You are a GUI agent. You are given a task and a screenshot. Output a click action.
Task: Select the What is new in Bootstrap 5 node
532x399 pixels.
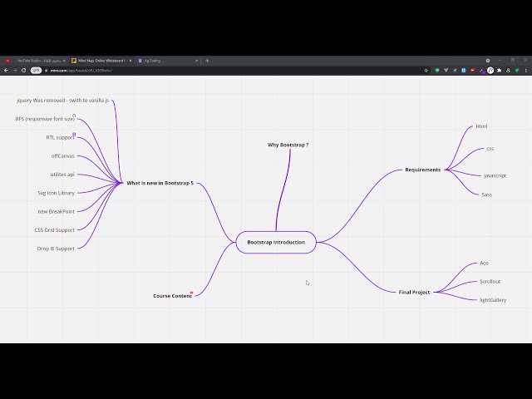160,183
